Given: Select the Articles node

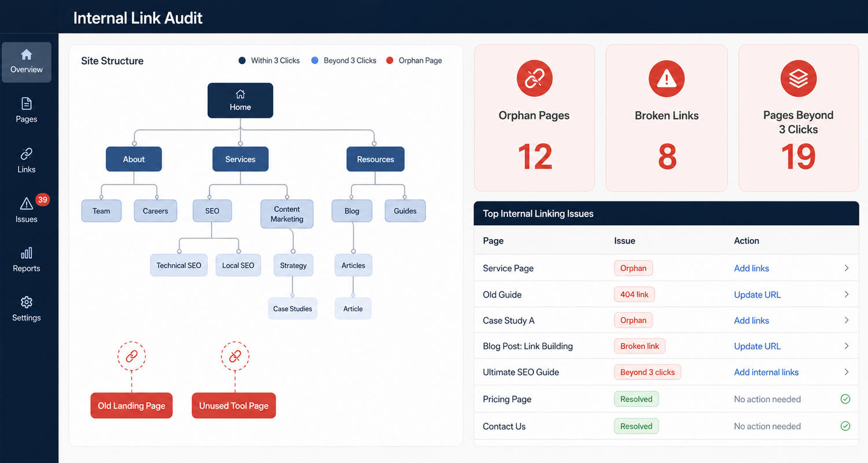Looking at the screenshot, I should click(x=354, y=266).
